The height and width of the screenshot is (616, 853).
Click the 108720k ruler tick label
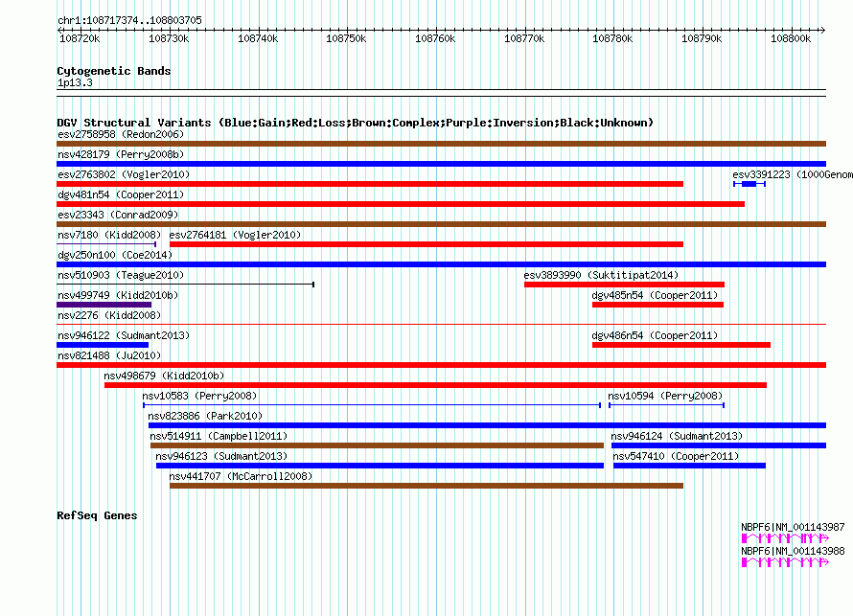click(x=80, y=38)
